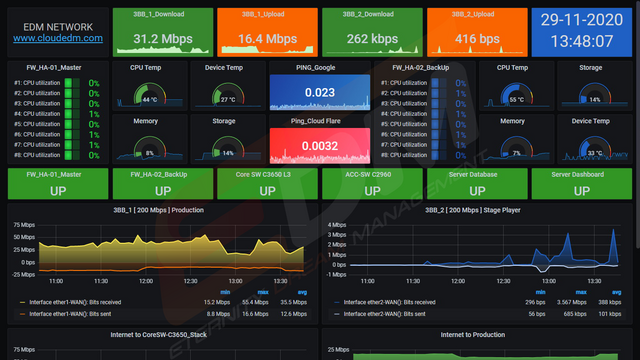
Task: Click the green 8% Memory gauge
Action: click(150, 148)
